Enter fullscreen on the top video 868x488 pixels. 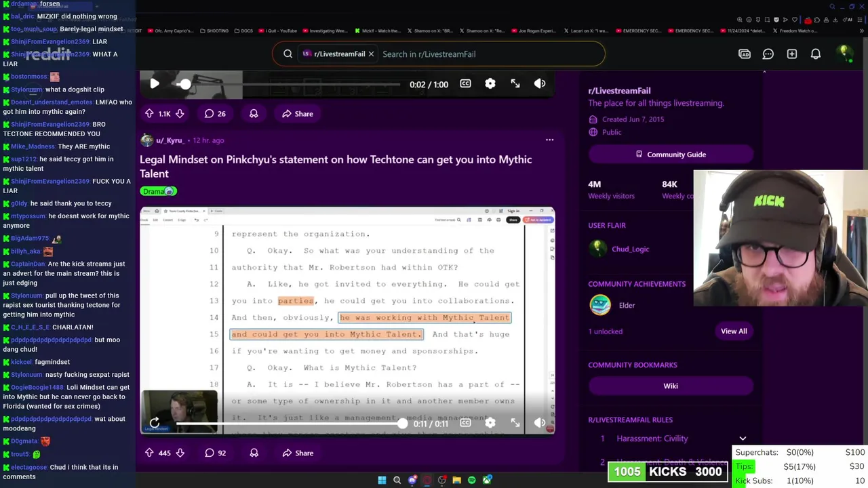pyautogui.click(x=515, y=84)
